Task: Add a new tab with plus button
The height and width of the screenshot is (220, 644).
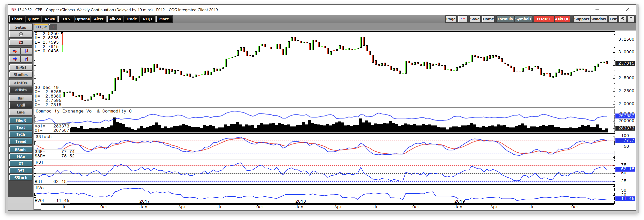Action: 53,27
